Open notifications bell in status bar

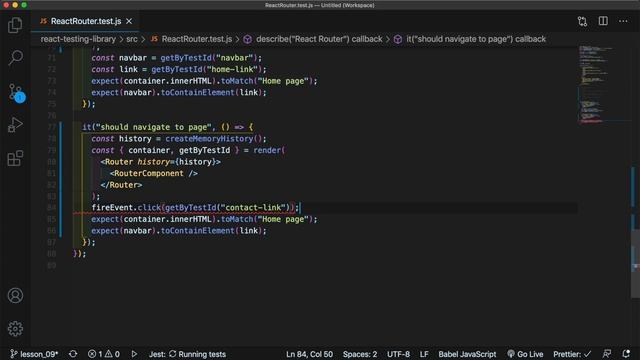click(626, 354)
